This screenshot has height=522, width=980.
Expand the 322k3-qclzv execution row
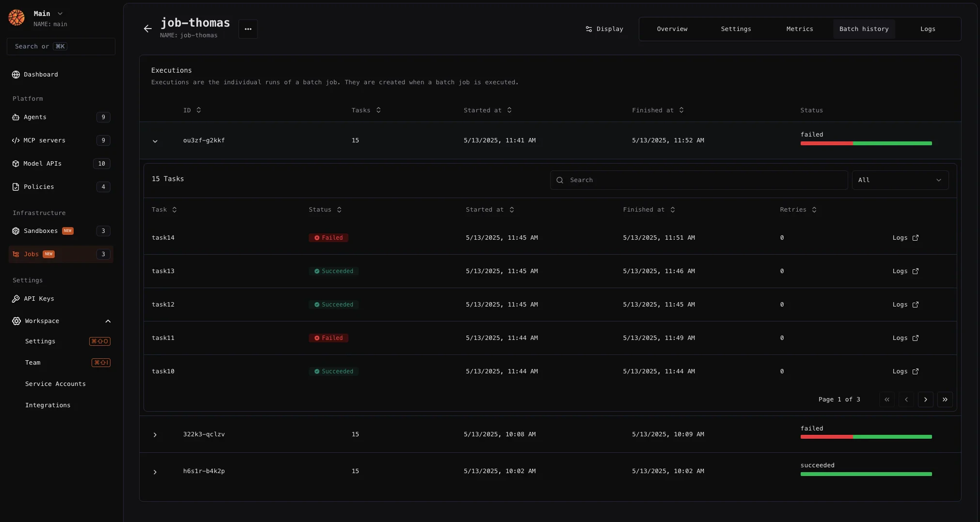coord(155,435)
